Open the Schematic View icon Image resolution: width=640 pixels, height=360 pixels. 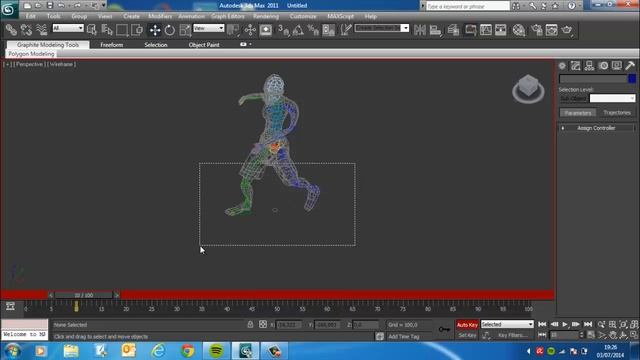[501, 30]
